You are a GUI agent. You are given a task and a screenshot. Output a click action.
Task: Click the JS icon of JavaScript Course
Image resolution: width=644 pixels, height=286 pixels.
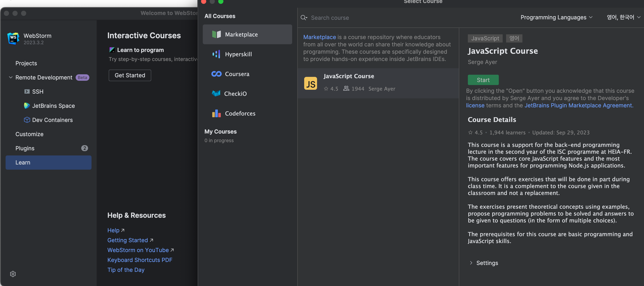(310, 83)
